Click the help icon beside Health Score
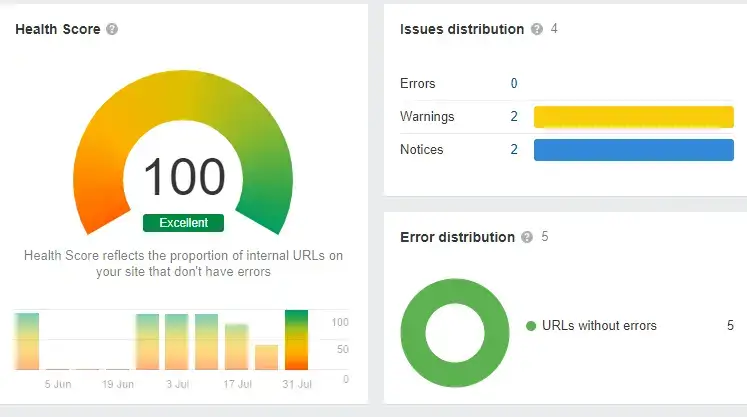The image size is (747, 417). point(112,30)
